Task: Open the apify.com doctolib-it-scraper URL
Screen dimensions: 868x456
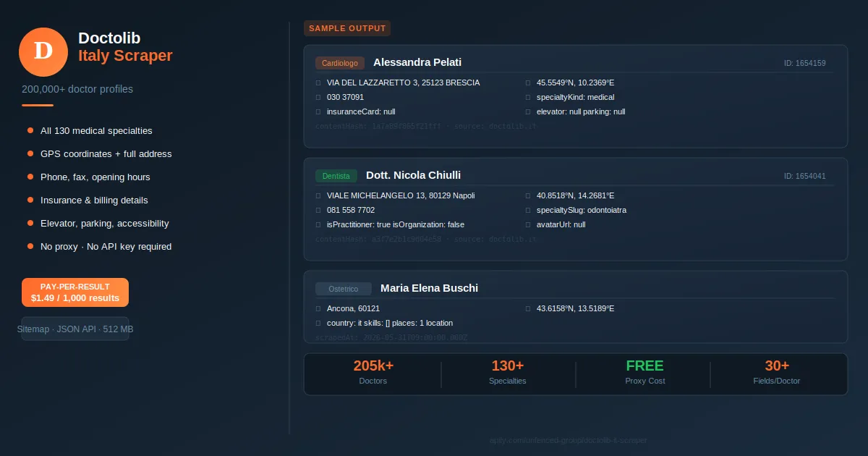Action: coord(568,440)
